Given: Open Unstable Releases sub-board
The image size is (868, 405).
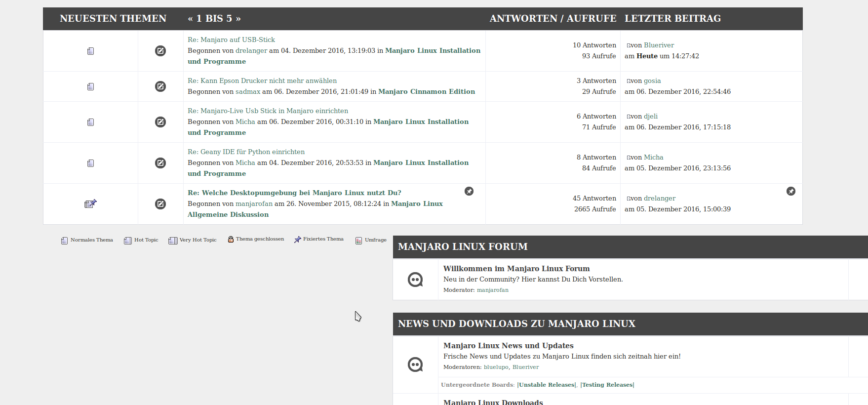Looking at the screenshot, I should pos(547,385).
